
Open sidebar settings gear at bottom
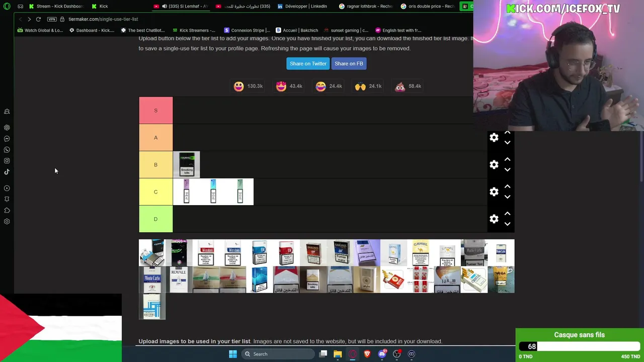pos(7,222)
